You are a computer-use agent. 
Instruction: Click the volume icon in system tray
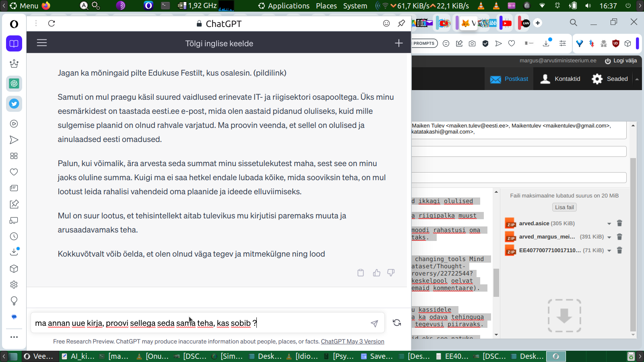tap(588, 6)
